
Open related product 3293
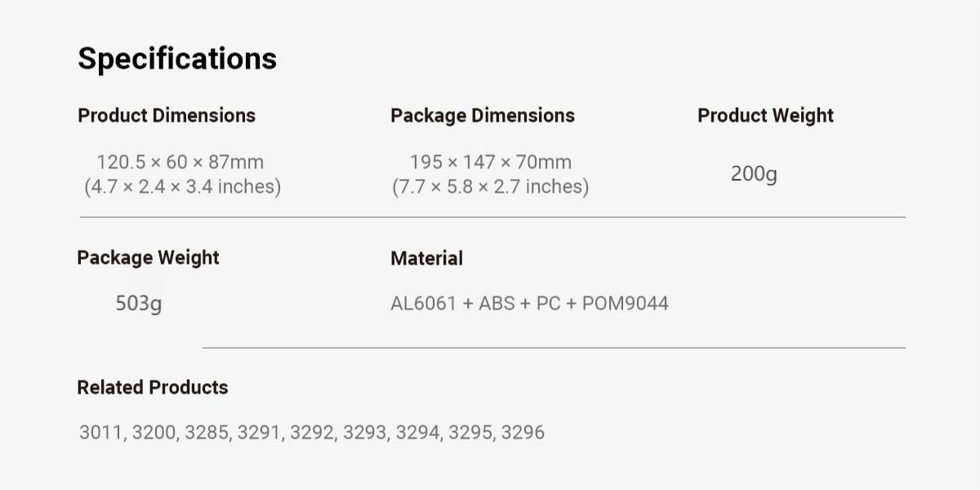click(x=365, y=433)
